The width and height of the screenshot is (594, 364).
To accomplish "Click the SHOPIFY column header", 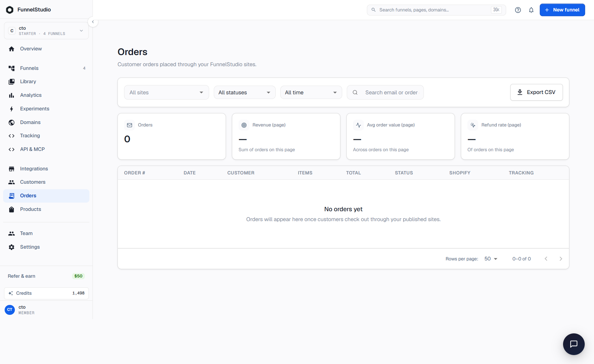I will point(460,173).
